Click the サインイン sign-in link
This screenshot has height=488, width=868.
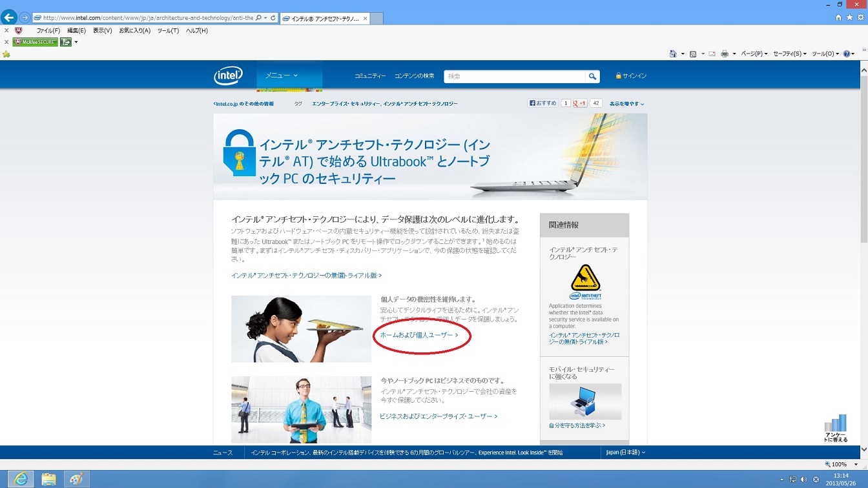630,76
